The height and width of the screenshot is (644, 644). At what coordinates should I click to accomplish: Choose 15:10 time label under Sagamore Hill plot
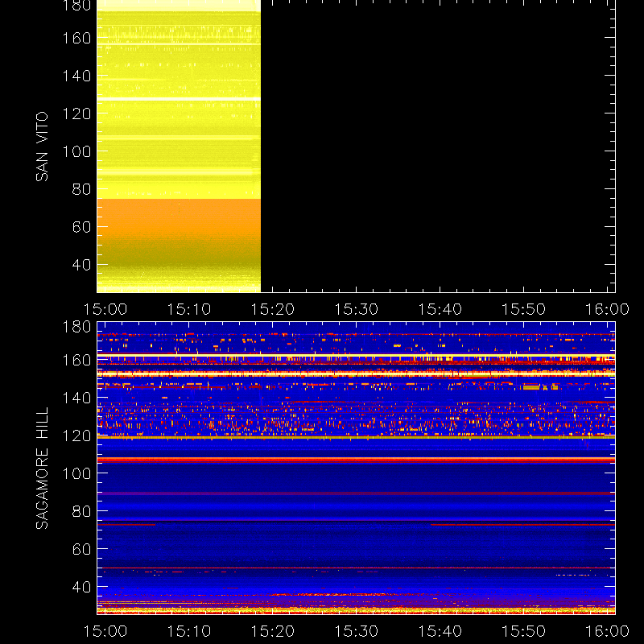[189, 631]
